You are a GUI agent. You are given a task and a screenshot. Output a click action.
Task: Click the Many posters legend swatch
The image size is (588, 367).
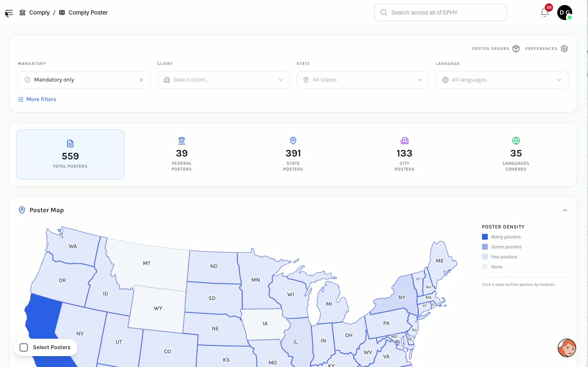coord(485,237)
